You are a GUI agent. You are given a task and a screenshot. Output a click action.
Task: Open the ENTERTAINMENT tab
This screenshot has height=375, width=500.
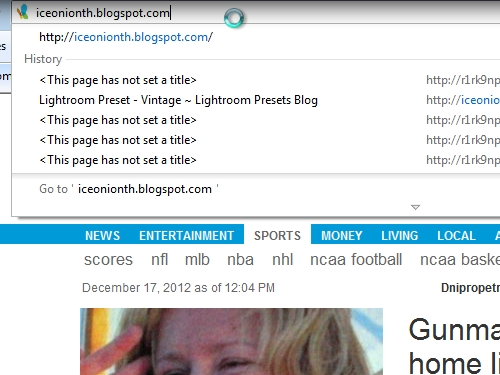[x=186, y=236]
